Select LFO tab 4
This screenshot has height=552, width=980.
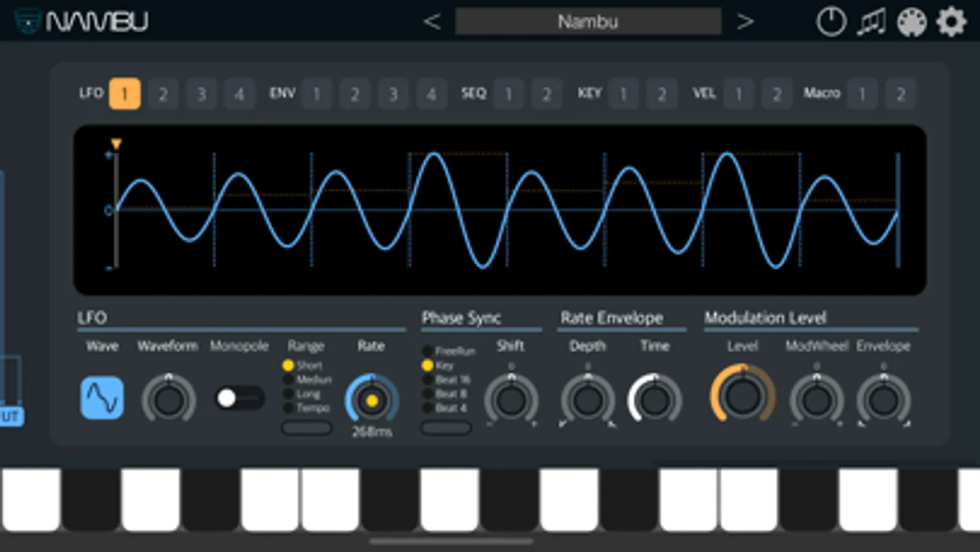[x=239, y=94]
